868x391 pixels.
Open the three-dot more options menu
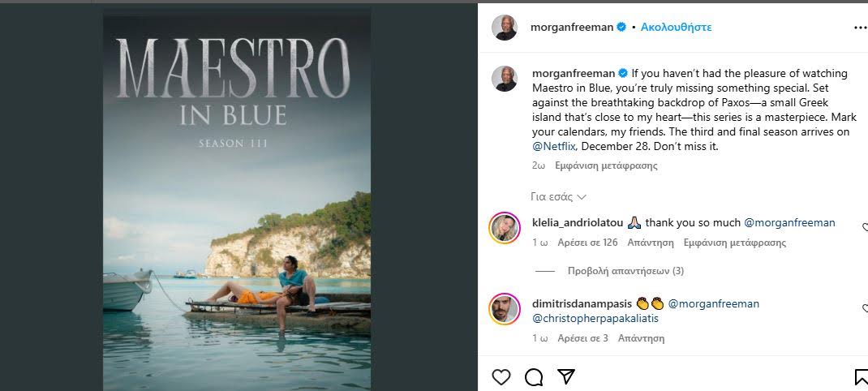click(x=860, y=27)
